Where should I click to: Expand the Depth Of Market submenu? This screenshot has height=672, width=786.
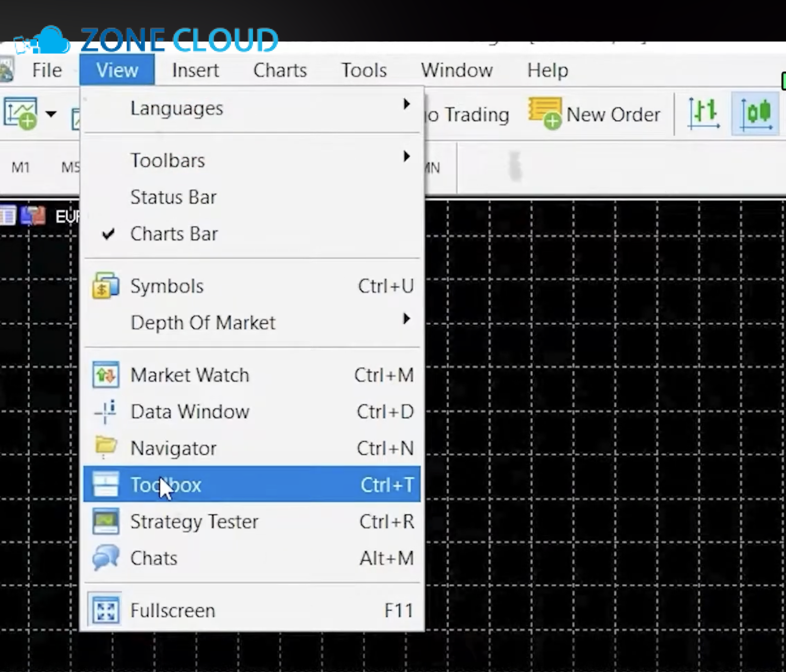point(252,323)
